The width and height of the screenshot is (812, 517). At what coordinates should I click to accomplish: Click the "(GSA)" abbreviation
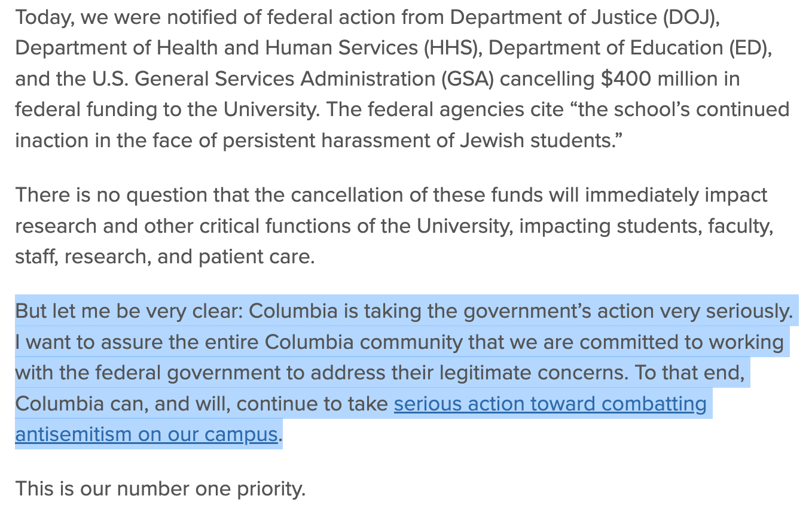coord(469,79)
